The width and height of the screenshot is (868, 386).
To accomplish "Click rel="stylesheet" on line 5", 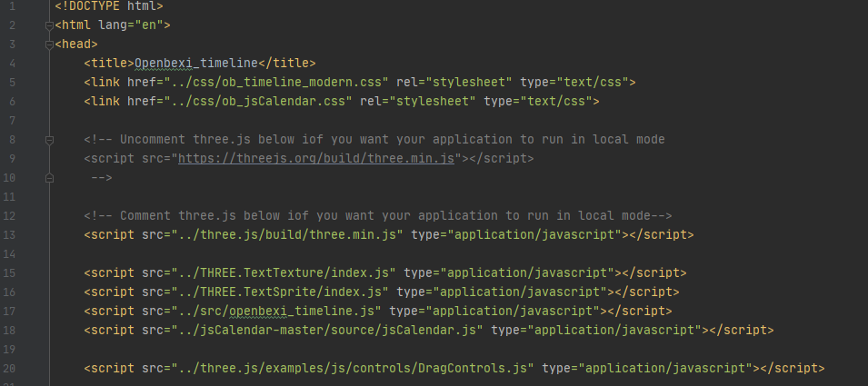I will tap(454, 83).
